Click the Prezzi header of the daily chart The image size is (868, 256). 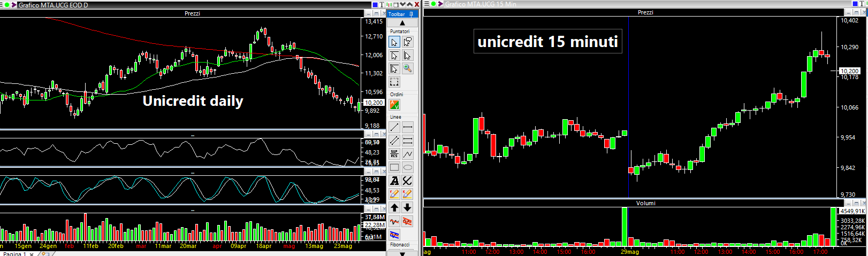coord(192,13)
